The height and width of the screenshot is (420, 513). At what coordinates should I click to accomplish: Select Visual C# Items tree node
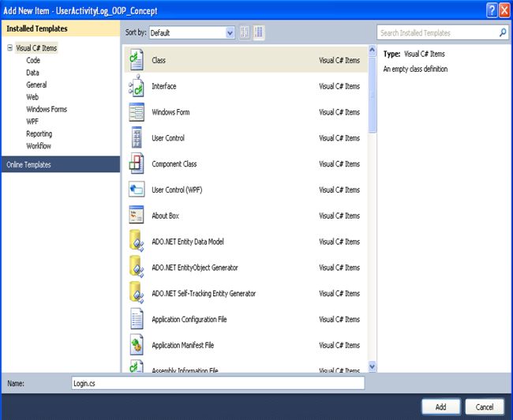(x=36, y=48)
